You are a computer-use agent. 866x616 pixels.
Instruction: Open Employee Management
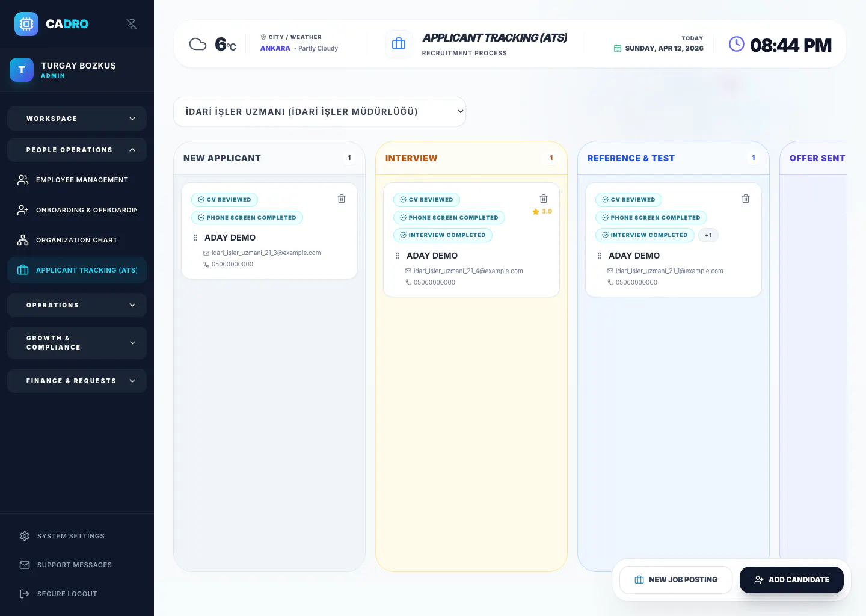77,180
